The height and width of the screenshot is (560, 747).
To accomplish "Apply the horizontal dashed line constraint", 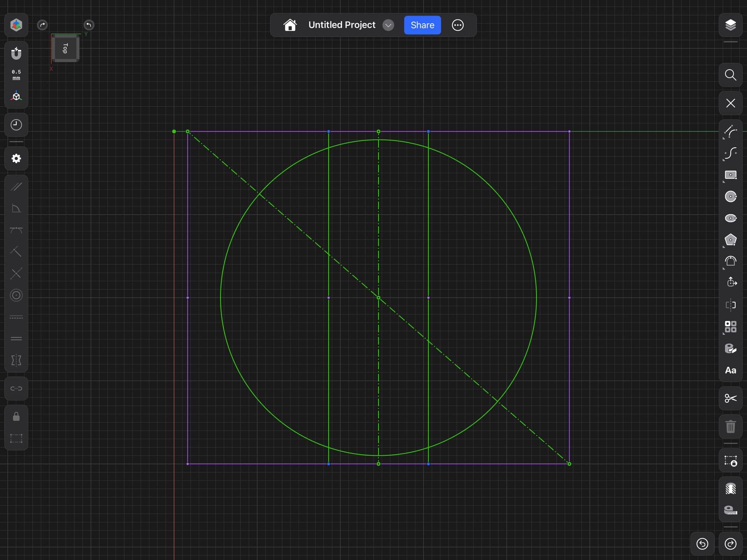I will 16,317.
